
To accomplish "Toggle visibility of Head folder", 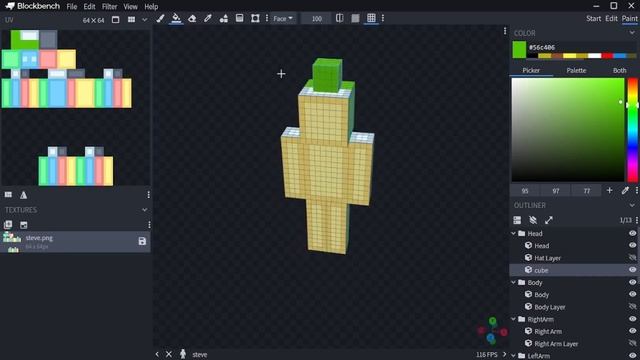I will (632, 233).
